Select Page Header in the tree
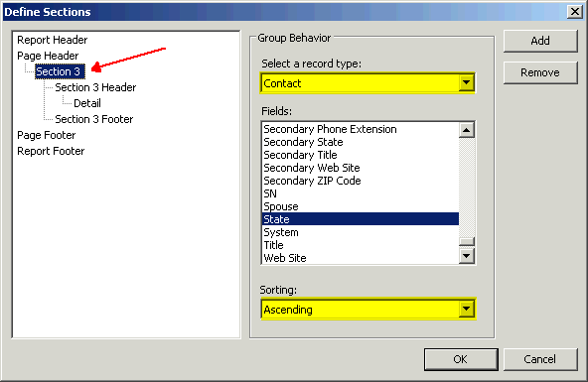Viewport: 588px width, 382px height. (x=48, y=56)
